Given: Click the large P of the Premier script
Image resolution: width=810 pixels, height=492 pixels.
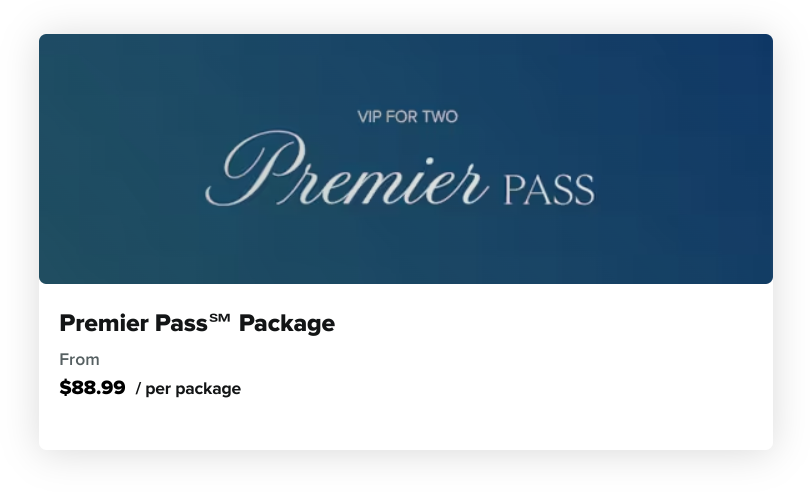Looking at the screenshot, I should [x=256, y=168].
